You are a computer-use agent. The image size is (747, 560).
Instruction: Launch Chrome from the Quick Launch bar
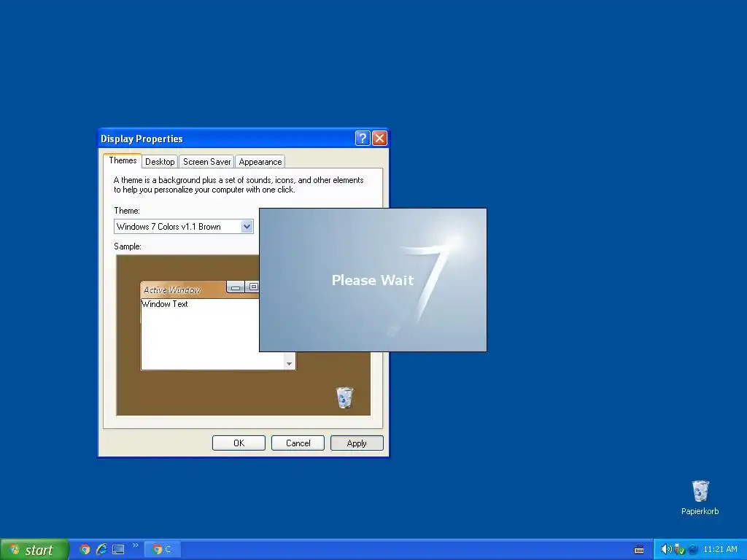85,550
